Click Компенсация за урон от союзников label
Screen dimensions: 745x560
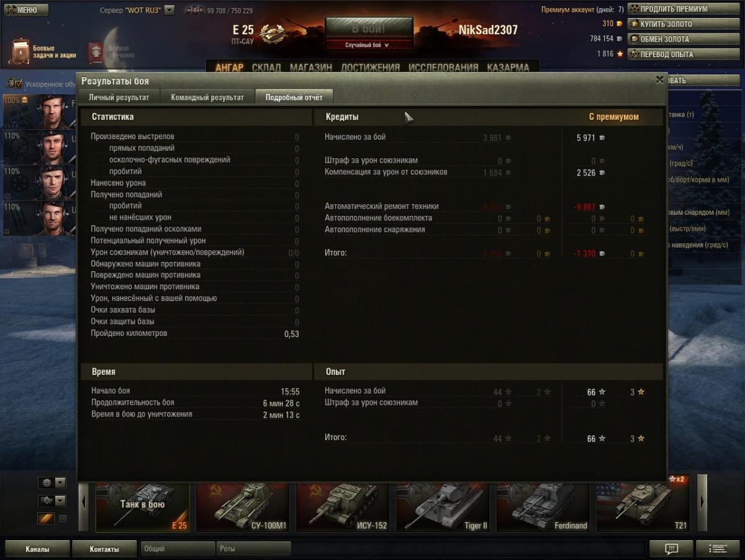(x=386, y=172)
